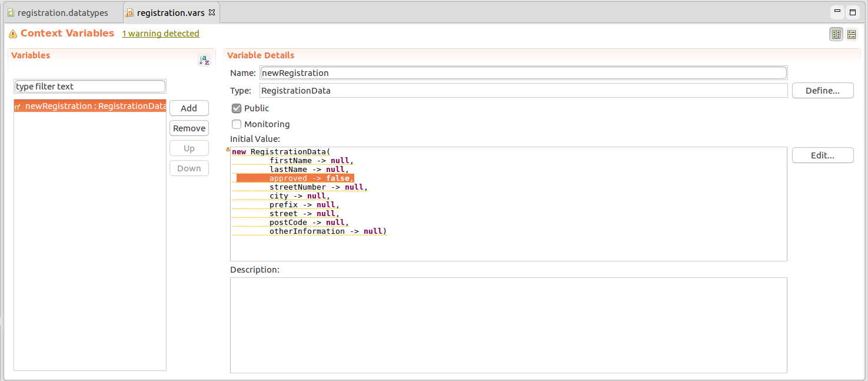
Task: Click the 'Variables' section header
Action: click(x=31, y=55)
